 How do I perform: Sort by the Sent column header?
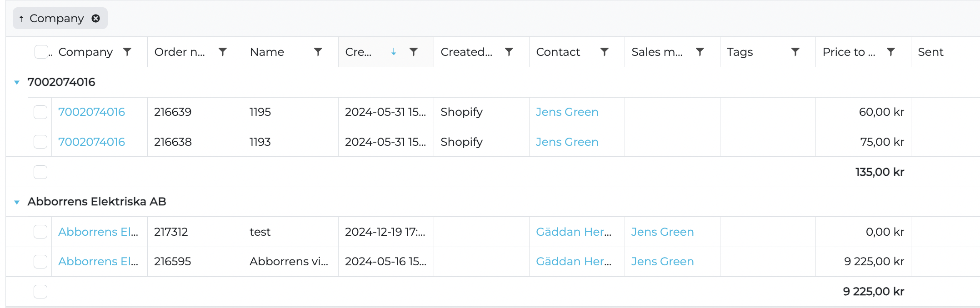(930, 52)
